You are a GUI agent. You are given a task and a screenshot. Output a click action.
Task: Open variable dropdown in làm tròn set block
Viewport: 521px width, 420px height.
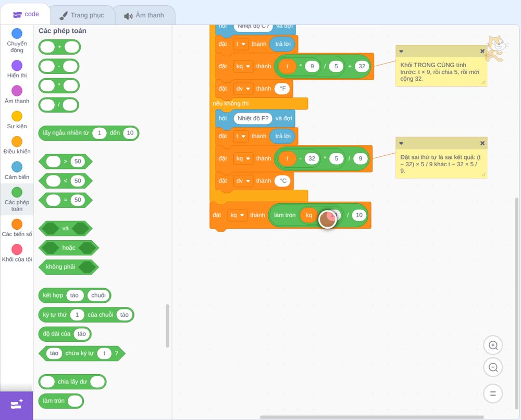[x=237, y=215]
